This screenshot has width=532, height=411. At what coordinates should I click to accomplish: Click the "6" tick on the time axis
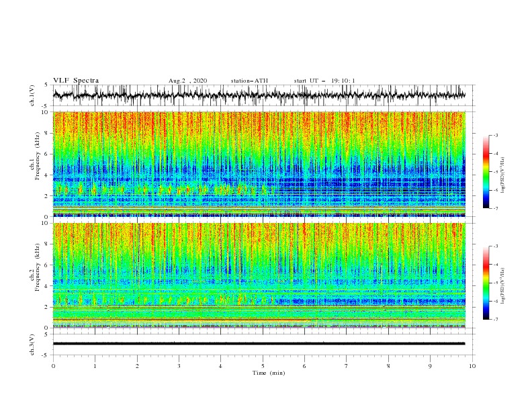coord(304,366)
